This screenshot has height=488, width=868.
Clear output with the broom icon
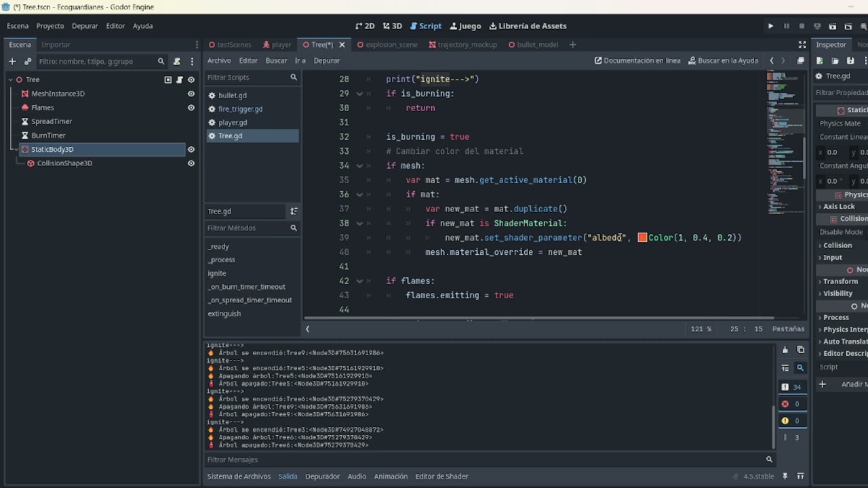(x=785, y=350)
